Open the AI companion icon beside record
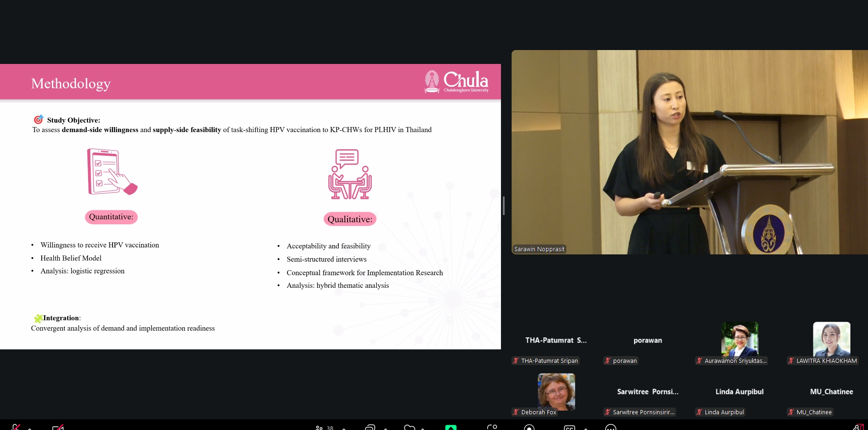This screenshot has width=868, height=430. (492, 427)
